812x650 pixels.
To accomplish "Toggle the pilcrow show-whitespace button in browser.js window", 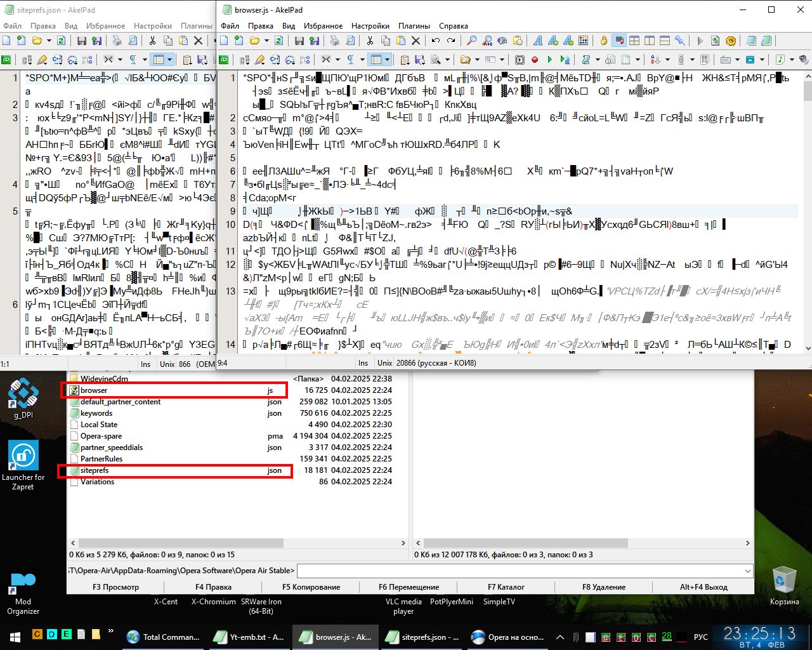I will (350, 60).
